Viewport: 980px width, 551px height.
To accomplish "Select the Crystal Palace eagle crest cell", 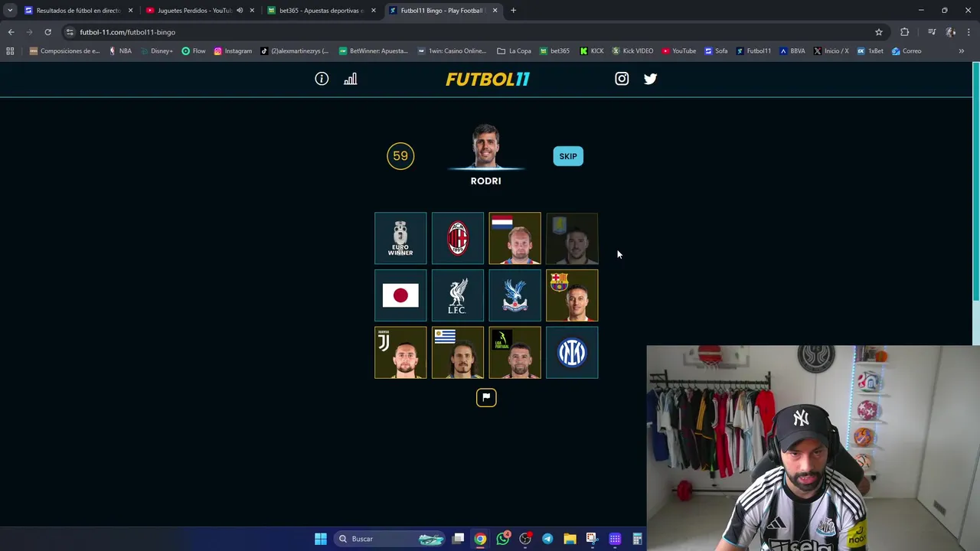I will [x=514, y=295].
